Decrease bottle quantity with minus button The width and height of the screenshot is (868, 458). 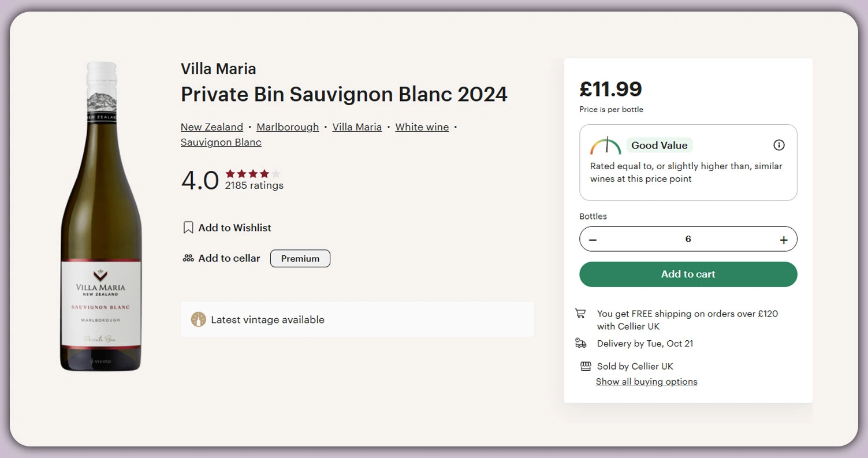coord(593,240)
